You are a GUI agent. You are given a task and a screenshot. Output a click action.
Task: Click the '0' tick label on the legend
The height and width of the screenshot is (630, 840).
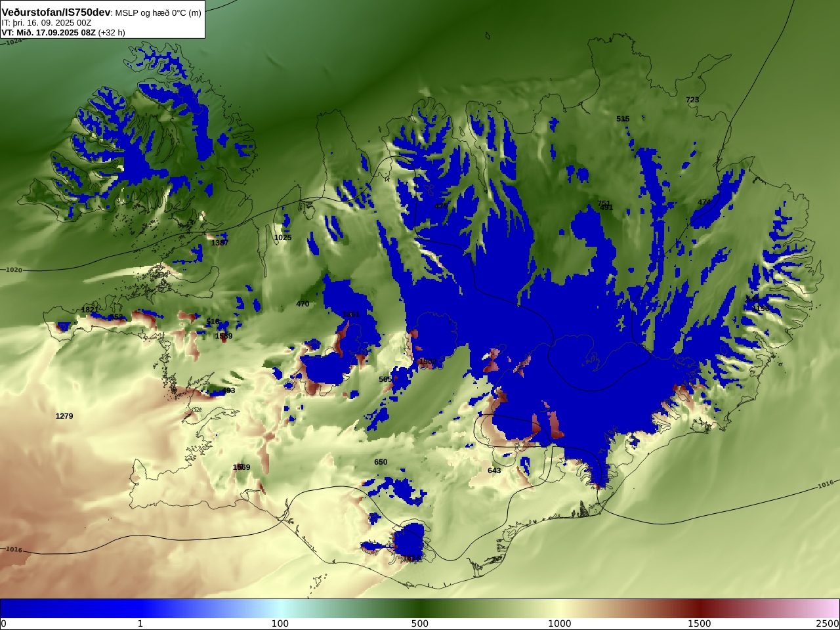coord(3,623)
